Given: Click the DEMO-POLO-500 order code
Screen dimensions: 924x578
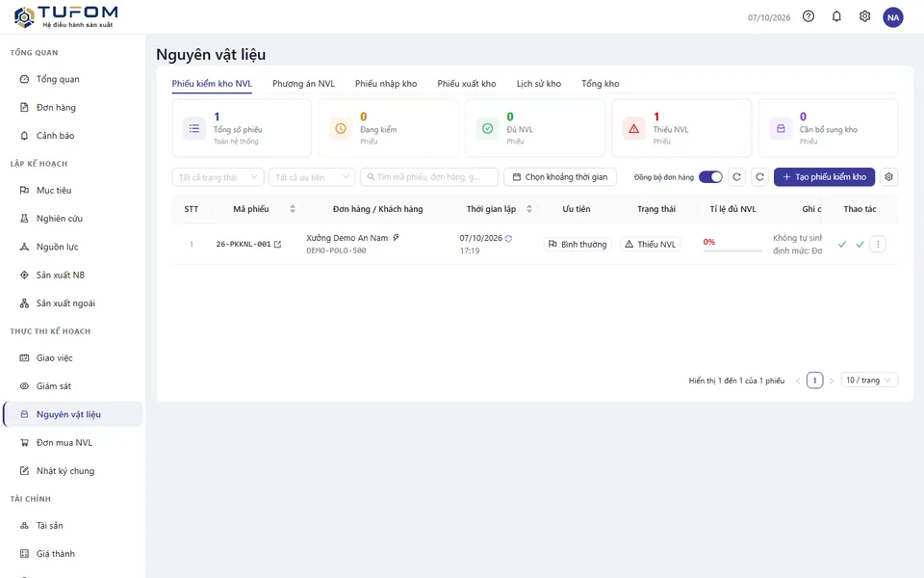Looking at the screenshot, I should [x=336, y=250].
